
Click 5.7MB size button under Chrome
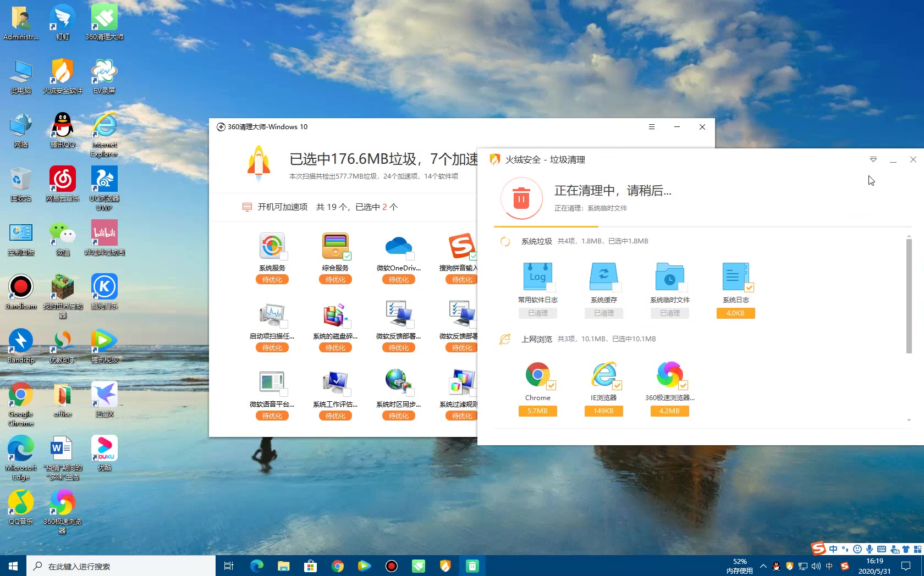(x=537, y=411)
